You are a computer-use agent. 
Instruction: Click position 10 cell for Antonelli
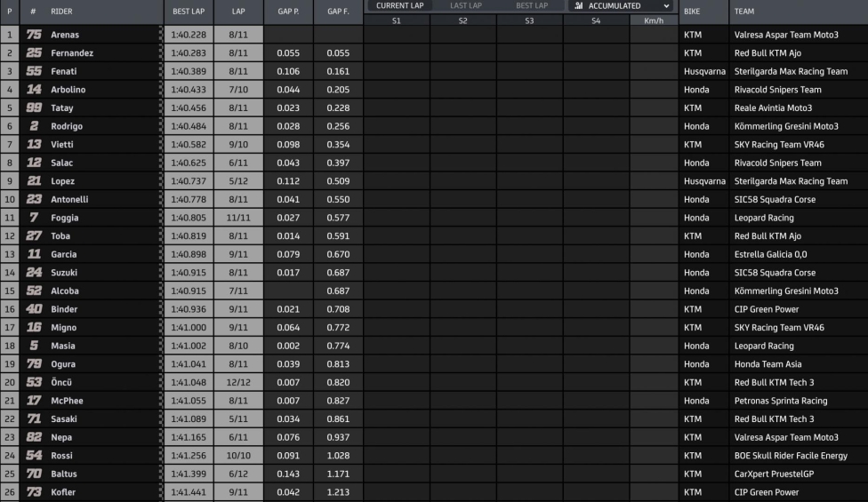click(x=10, y=200)
